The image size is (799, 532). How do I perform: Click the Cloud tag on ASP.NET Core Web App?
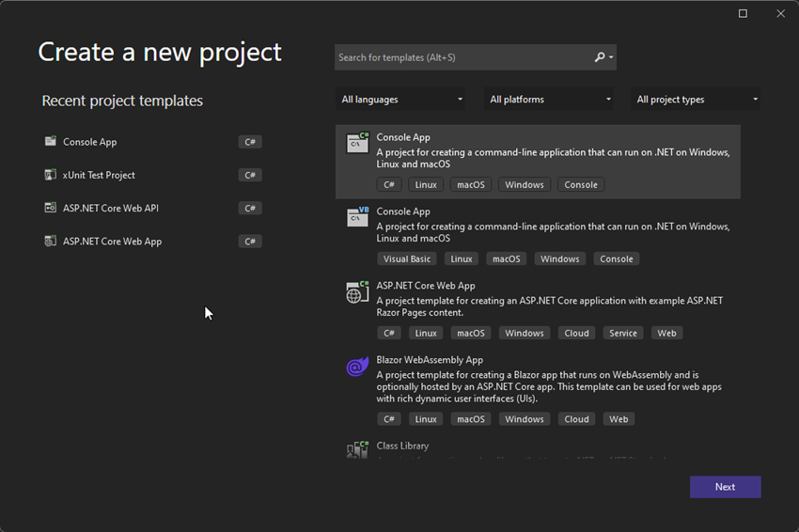click(576, 334)
